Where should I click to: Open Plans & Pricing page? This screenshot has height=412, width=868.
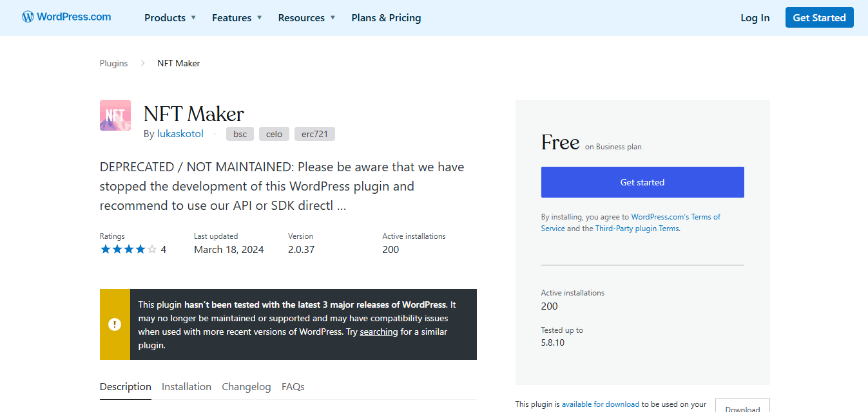pos(386,18)
